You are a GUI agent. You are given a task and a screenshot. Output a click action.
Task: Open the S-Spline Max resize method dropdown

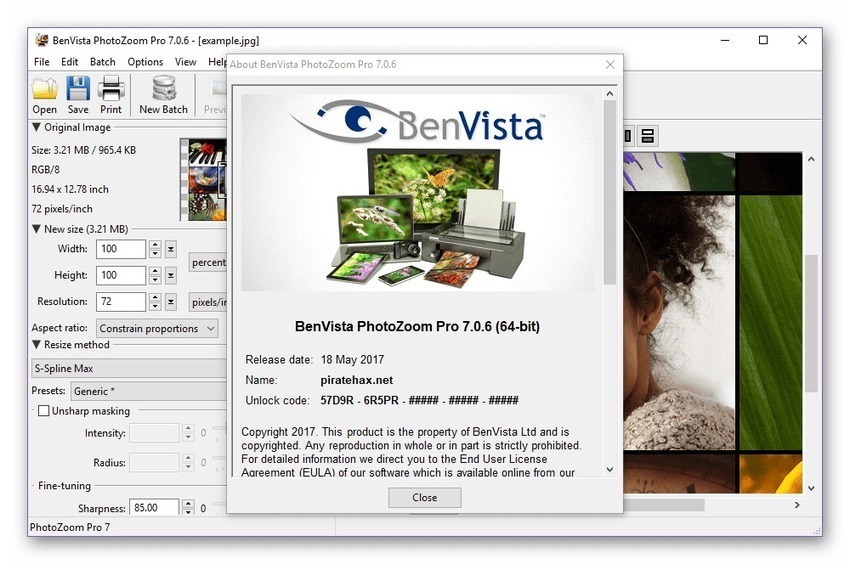point(128,369)
